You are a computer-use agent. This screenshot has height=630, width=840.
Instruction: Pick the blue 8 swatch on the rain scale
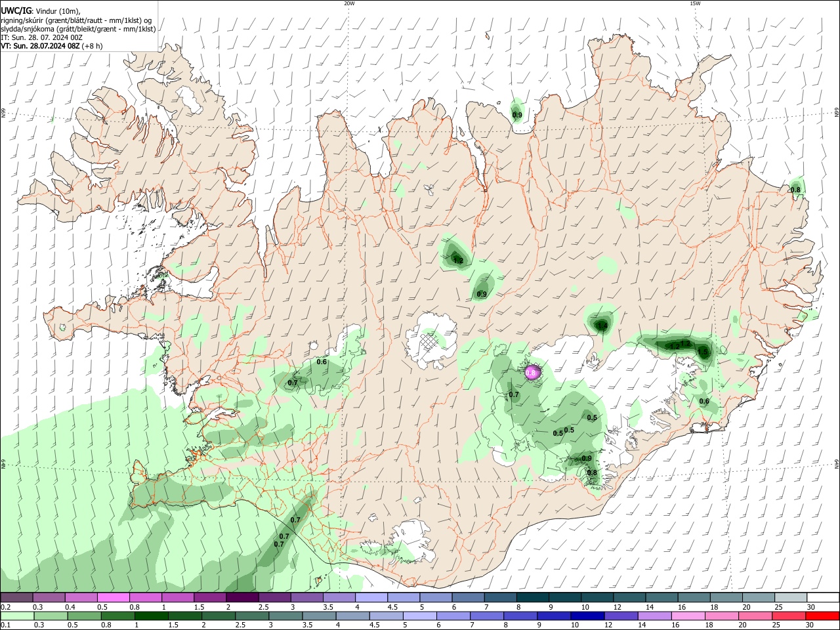click(x=520, y=616)
